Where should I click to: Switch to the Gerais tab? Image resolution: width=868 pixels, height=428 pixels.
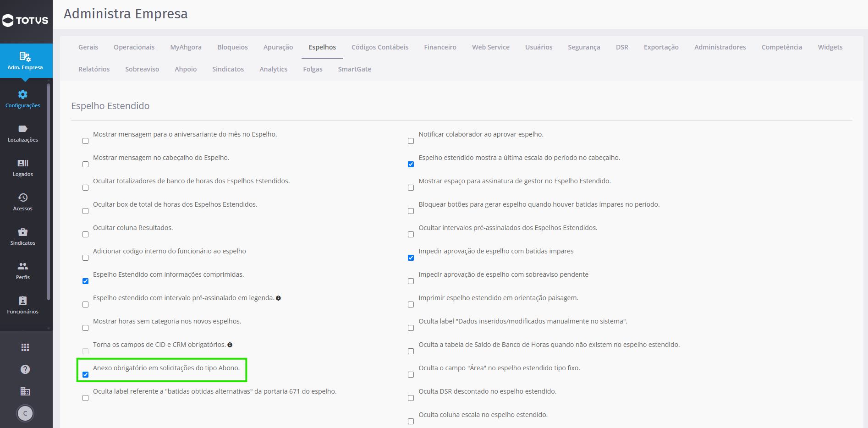tap(88, 47)
